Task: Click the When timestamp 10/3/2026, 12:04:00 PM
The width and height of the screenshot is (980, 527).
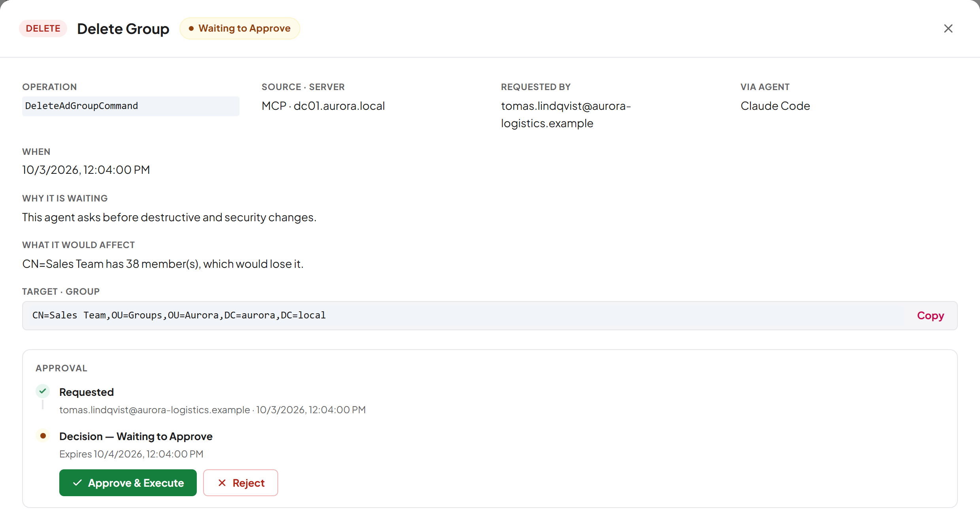Action: coord(86,170)
